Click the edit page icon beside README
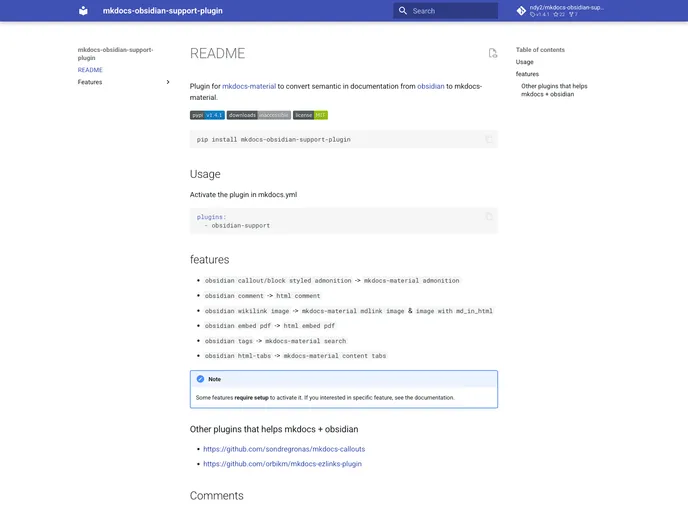The height and width of the screenshot is (512, 688). click(x=493, y=53)
